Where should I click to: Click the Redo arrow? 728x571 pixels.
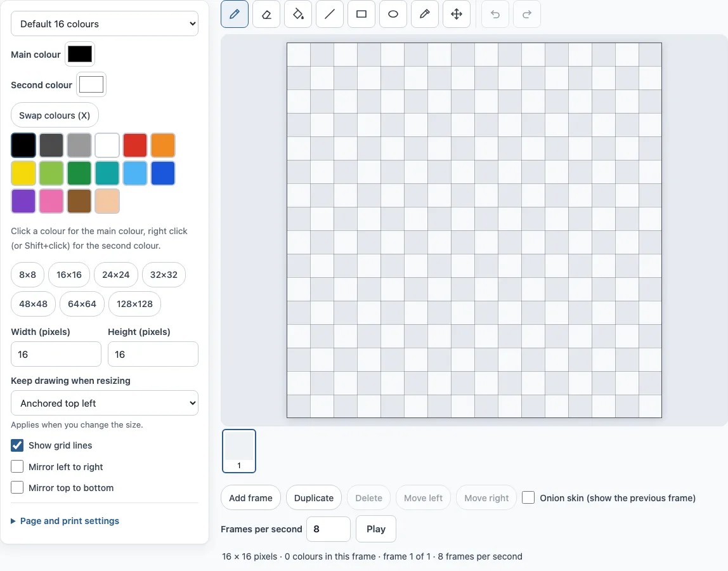527,15
